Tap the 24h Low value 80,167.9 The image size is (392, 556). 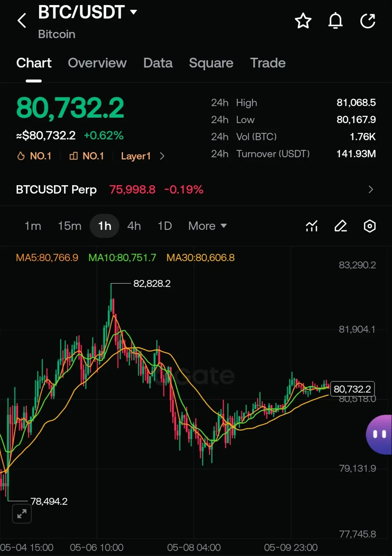tap(356, 120)
